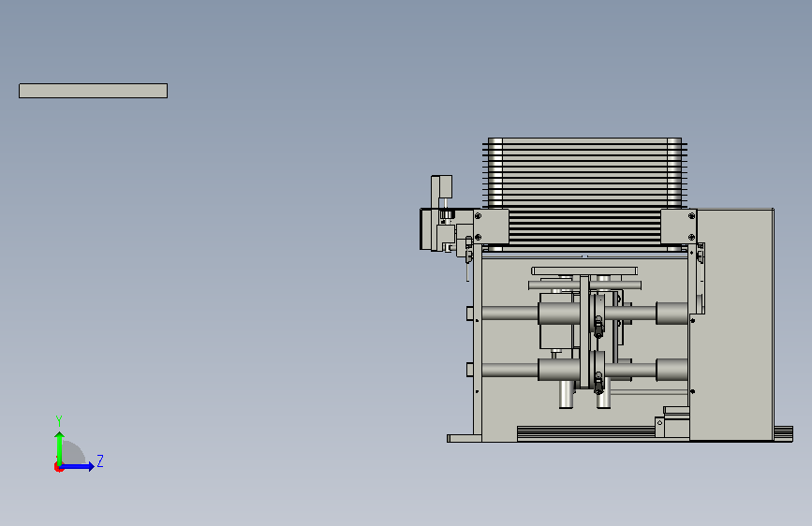
Task: Select the upper horizontal guide shaft's left bushing
Action: point(559,314)
